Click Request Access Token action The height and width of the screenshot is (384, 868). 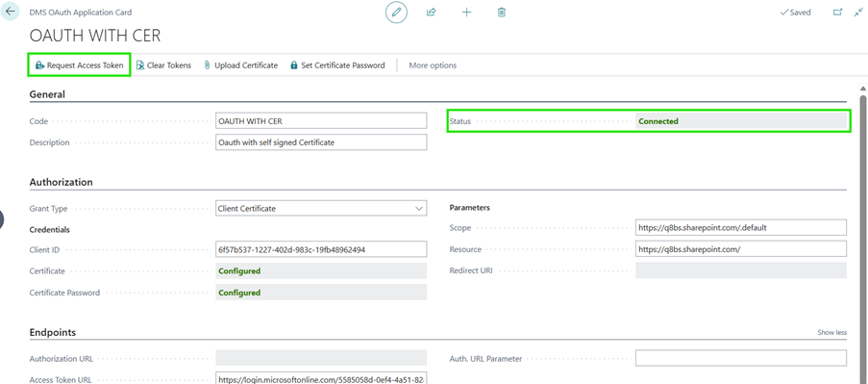[79, 64]
